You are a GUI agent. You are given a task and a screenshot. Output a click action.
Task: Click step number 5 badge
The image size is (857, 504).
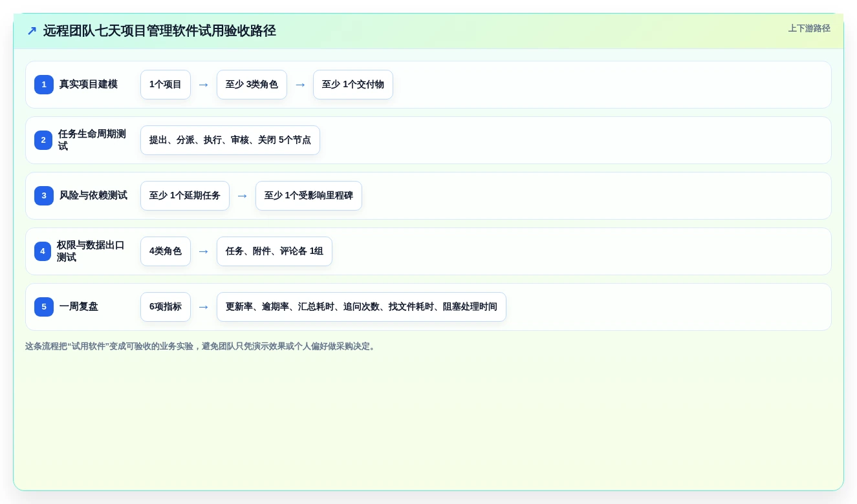pos(44,307)
